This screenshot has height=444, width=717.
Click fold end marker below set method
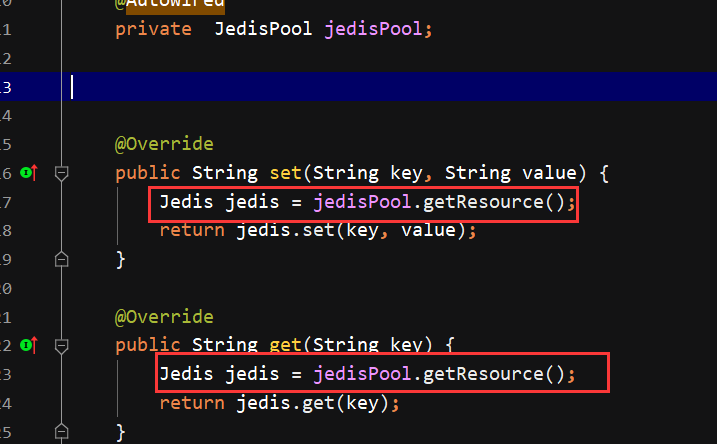61,259
